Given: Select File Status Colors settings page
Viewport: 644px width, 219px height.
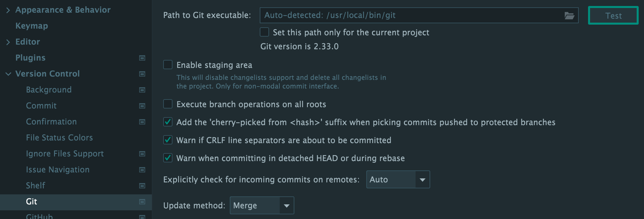Looking at the screenshot, I should coord(59,137).
